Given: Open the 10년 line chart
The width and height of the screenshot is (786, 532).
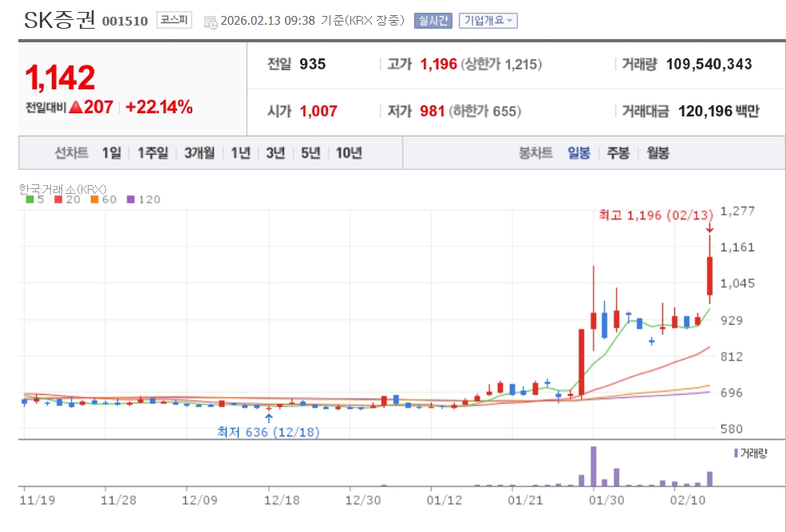Looking at the screenshot, I should click(x=349, y=153).
